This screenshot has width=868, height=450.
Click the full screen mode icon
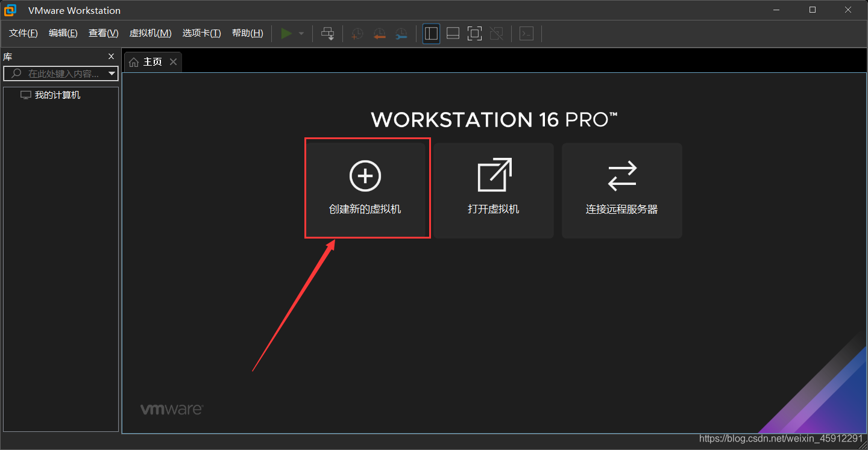point(474,34)
